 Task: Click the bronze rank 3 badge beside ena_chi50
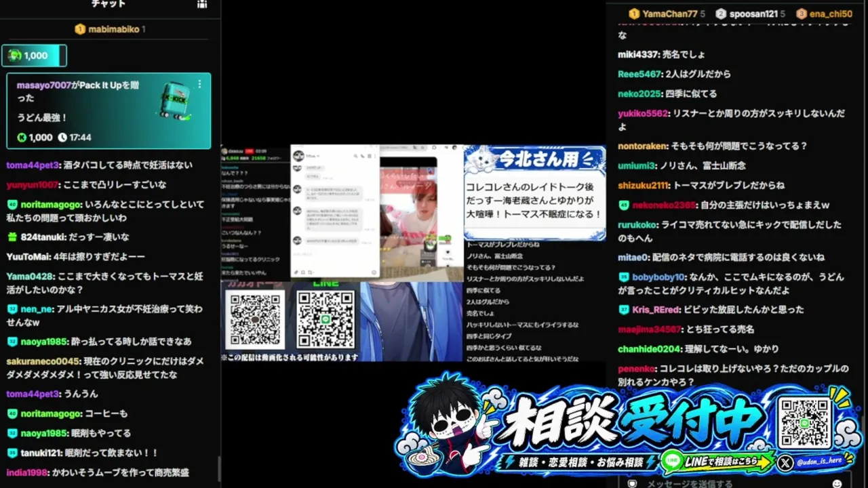click(802, 14)
